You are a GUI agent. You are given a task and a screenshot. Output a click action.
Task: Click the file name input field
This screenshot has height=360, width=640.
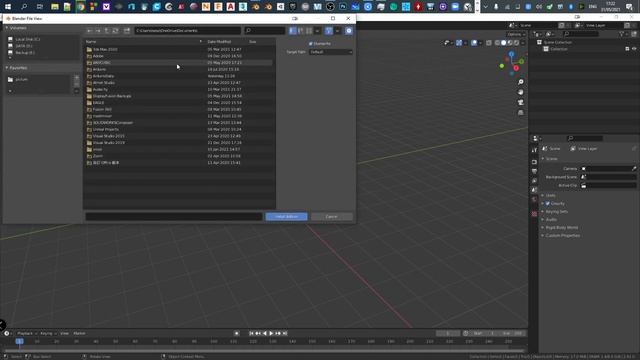click(174, 216)
